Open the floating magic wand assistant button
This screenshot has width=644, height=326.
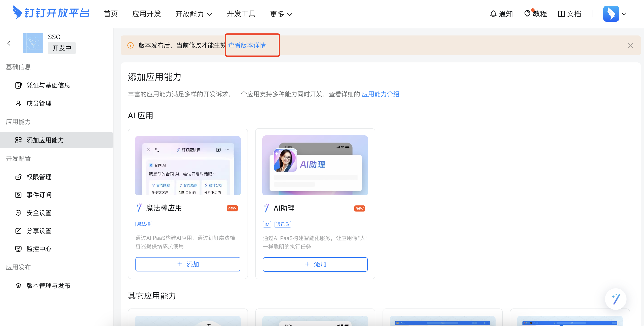616,299
